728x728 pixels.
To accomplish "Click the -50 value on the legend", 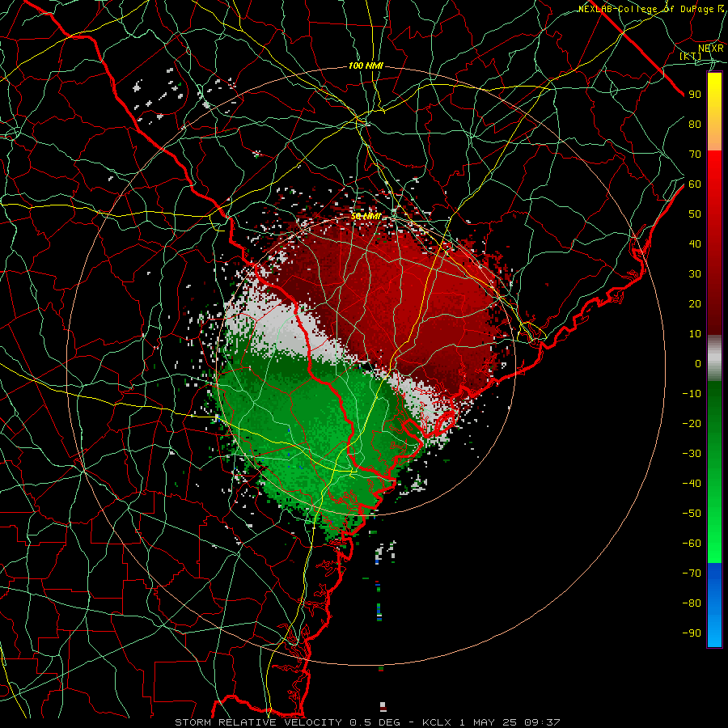I will pyautogui.click(x=692, y=514).
